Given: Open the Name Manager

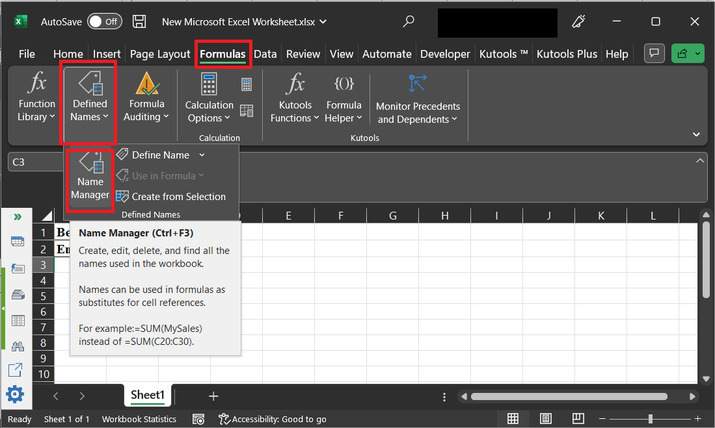Looking at the screenshot, I should pos(90,176).
